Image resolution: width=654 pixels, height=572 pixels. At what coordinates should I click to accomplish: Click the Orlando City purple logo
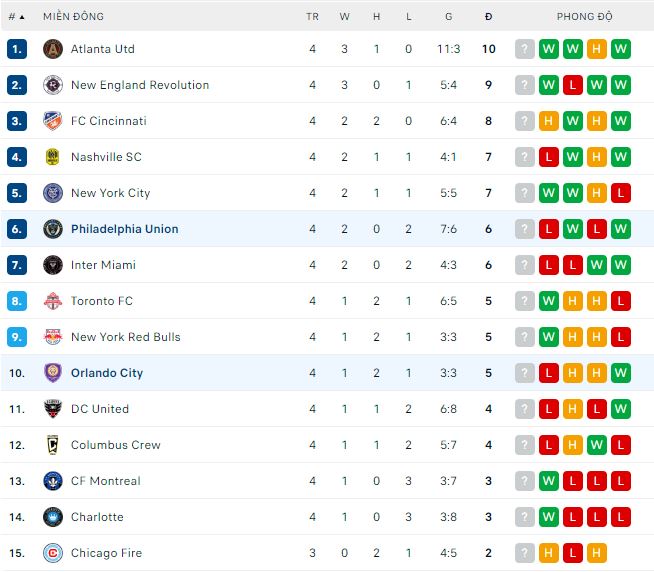tap(53, 373)
